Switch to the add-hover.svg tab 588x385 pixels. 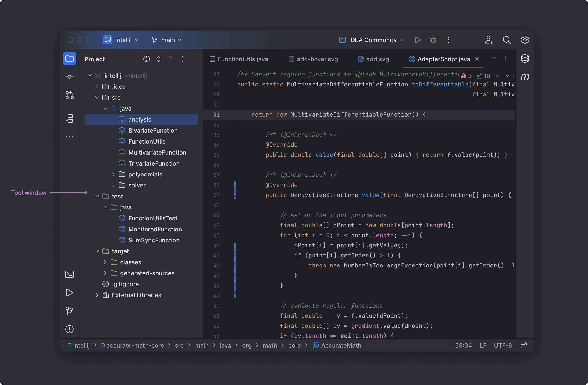(x=317, y=59)
